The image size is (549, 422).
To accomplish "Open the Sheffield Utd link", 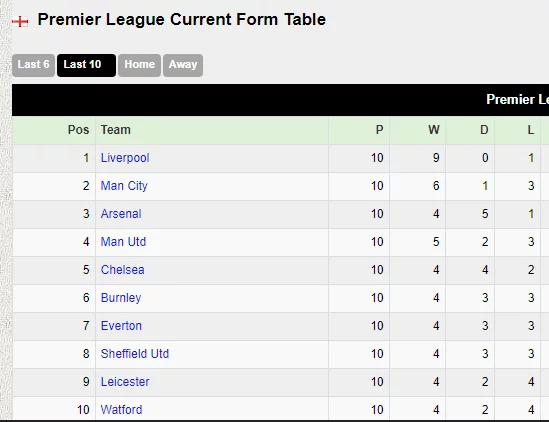I will 135,354.
